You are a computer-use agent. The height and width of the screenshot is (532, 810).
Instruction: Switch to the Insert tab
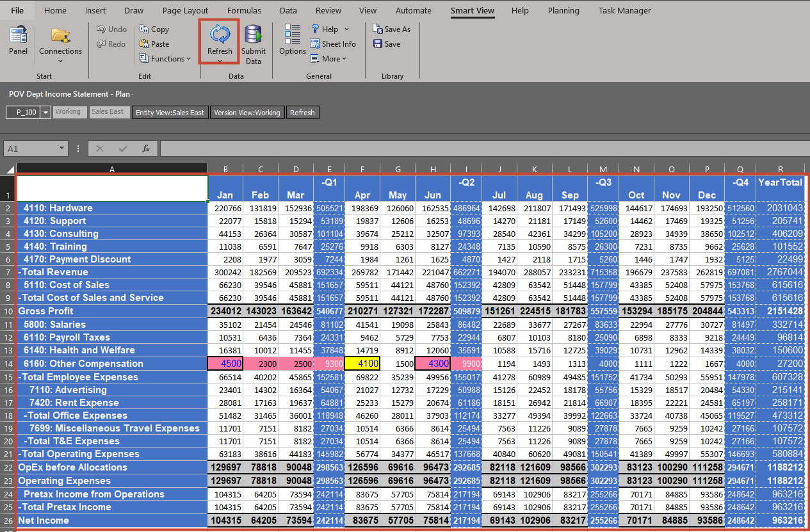pos(95,10)
